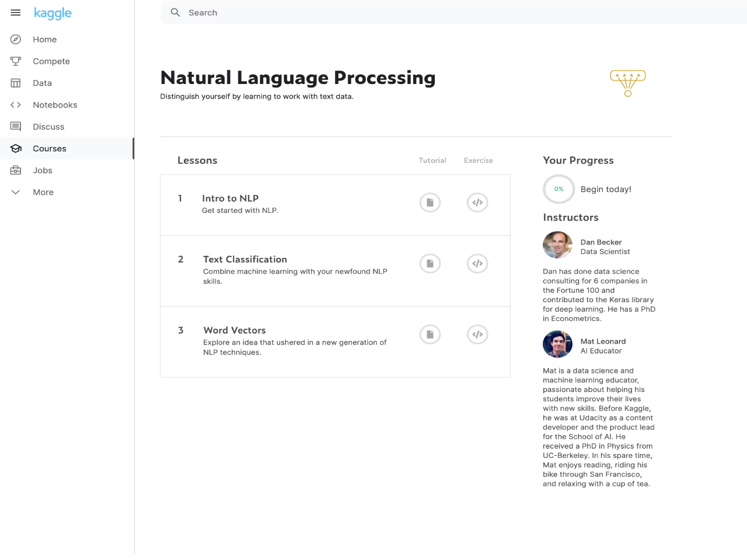Click the search magnifier icon
Viewport: 747px width, 560px height.
tap(175, 12)
